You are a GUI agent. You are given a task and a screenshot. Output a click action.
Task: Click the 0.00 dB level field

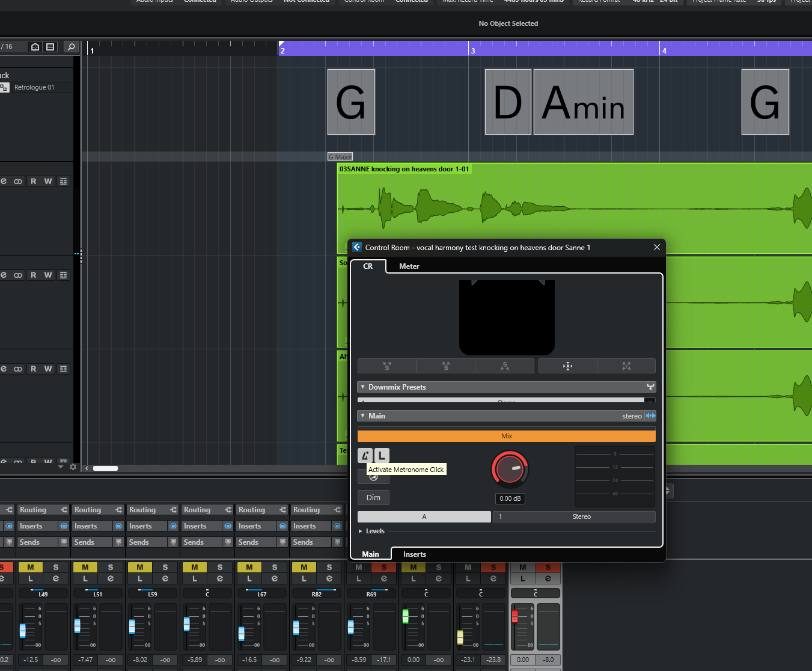click(x=510, y=498)
